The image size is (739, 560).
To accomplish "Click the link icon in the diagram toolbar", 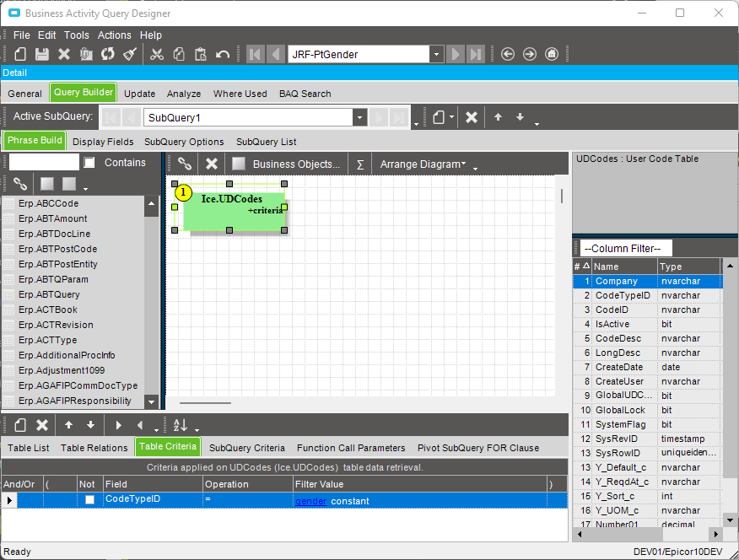I will (x=184, y=164).
